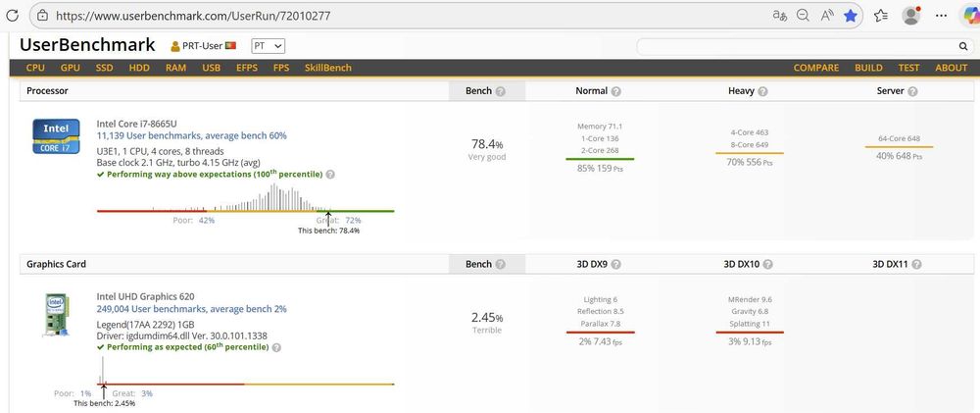This screenshot has width=980, height=413.
Task: View site information via the lock icon
Action: (x=42, y=16)
